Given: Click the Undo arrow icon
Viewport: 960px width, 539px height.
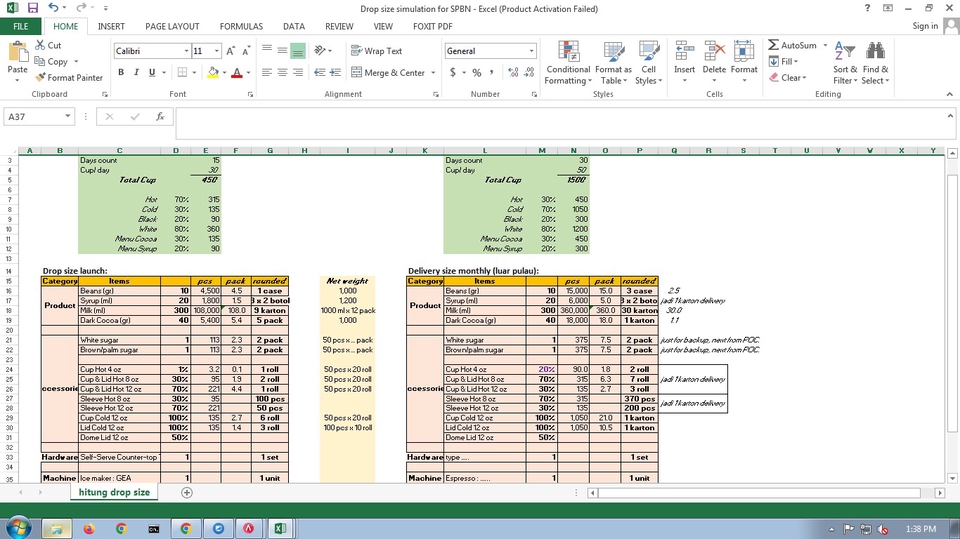Looking at the screenshot, I should tap(54, 8).
